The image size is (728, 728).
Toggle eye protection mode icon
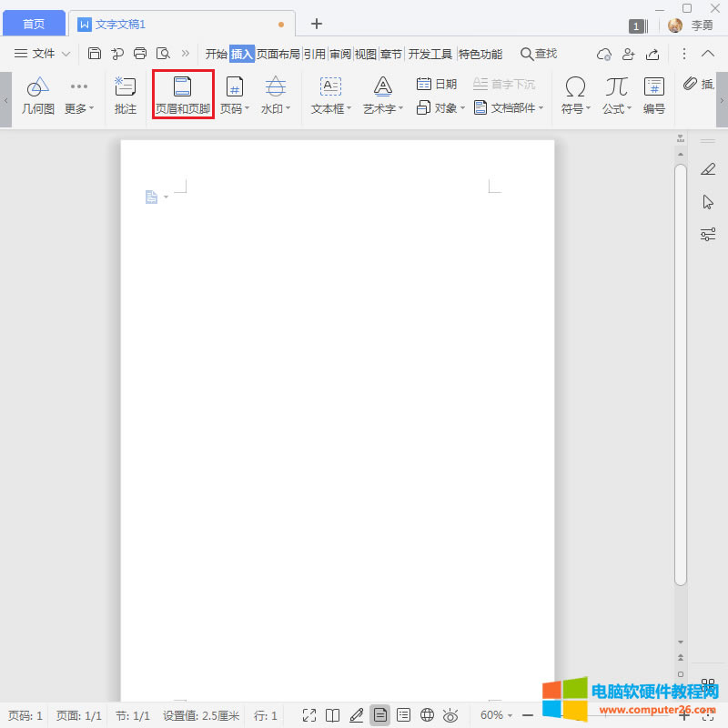point(450,715)
